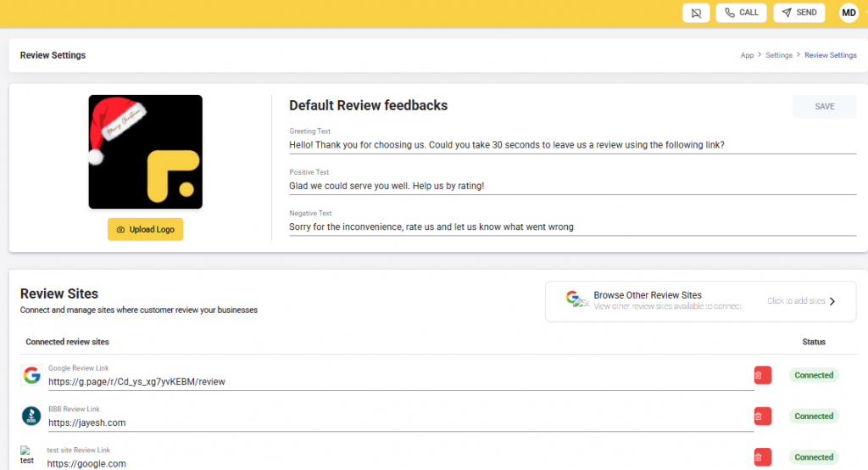Click the Google logo icon in review sites

[x=31, y=375]
